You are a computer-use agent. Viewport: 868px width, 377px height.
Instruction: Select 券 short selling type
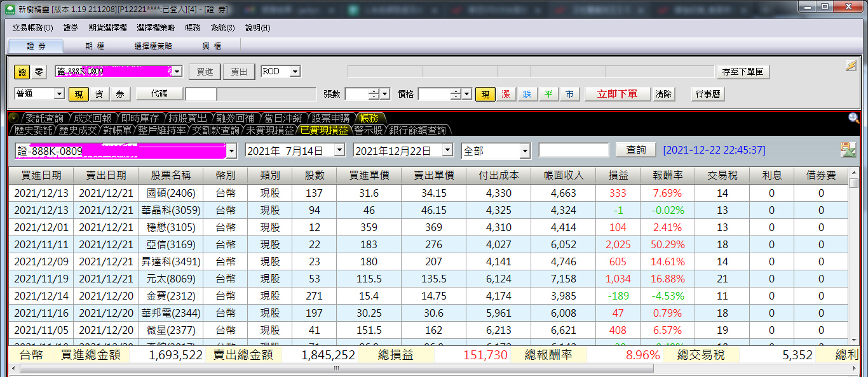[x=120, y=94]
